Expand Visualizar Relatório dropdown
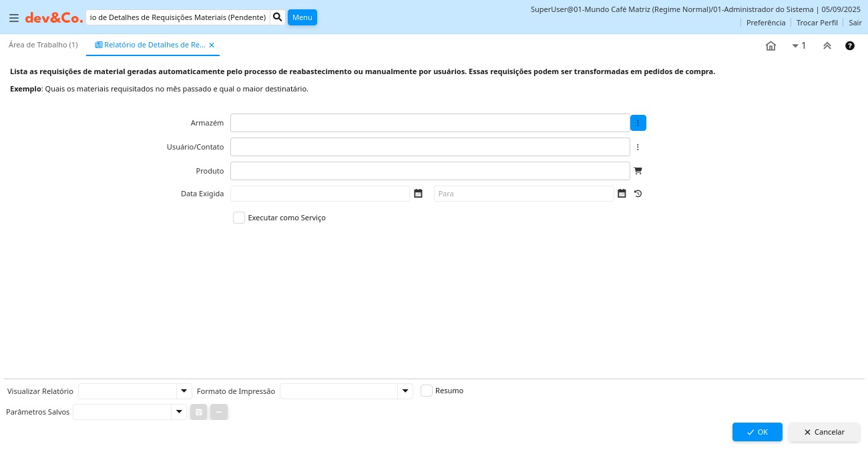Image resolution: width=868 pixels, height=450 pixels. coord(184,391)
